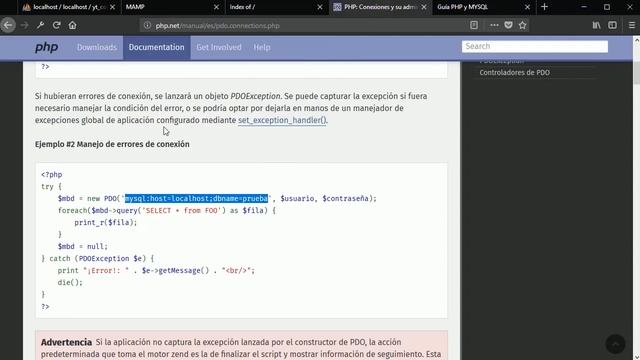Click the 'Advertencia' warning label
Image resolution: width=640 pixels, height=360 pixels.
coord(66,342)
